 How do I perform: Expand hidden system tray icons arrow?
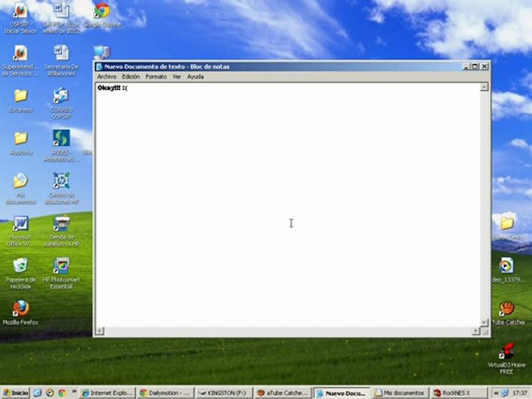[496, 393]
